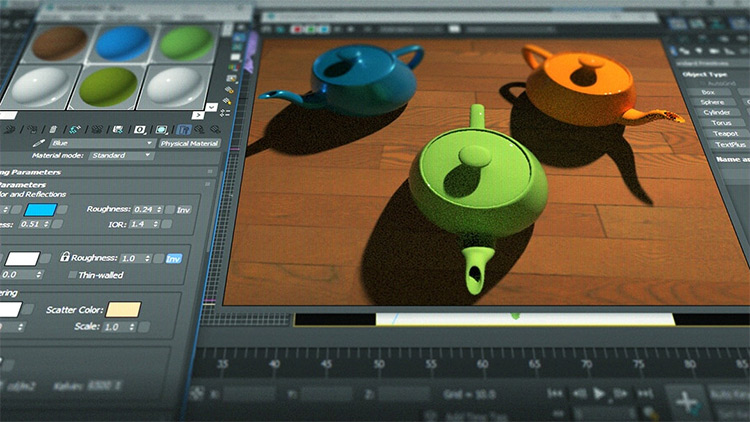This screenshot has height=422, width=750.
Task: Click the Select by Material side icon
Action: point(228,101)
